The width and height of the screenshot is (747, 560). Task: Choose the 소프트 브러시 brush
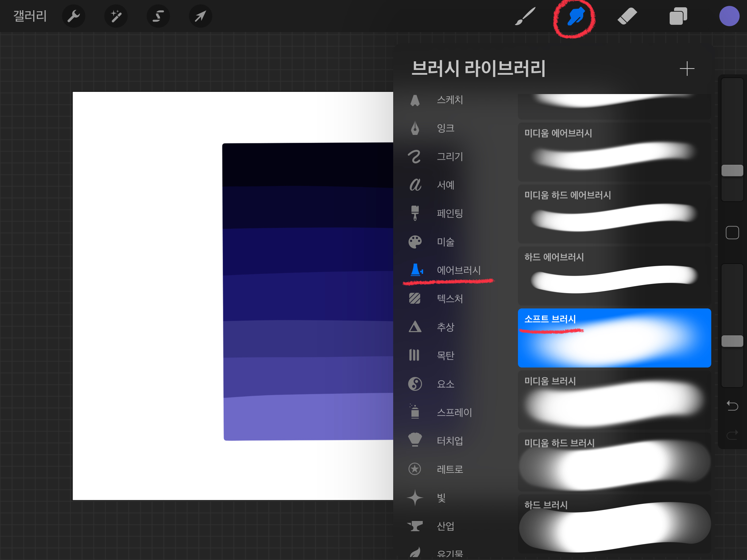pos(614,338)
